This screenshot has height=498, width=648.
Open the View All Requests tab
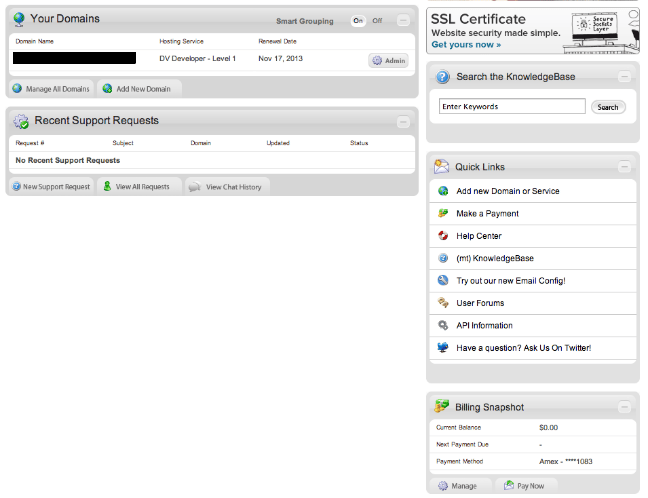point(139,187)
